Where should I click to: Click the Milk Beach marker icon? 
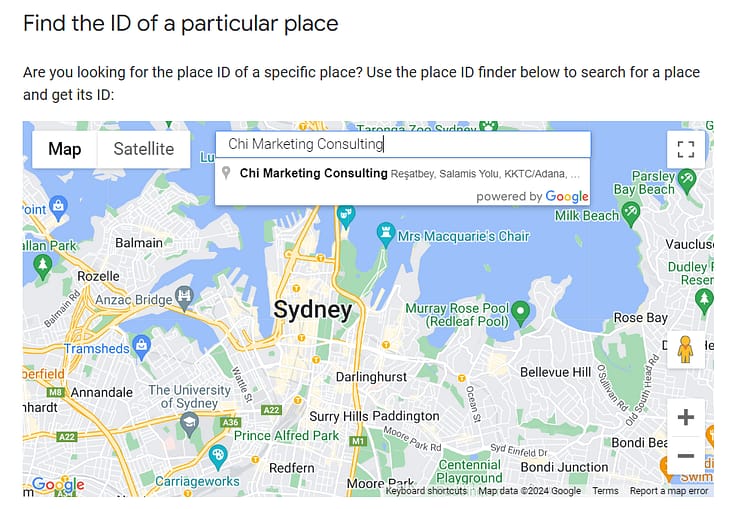[x=630, y=214]
